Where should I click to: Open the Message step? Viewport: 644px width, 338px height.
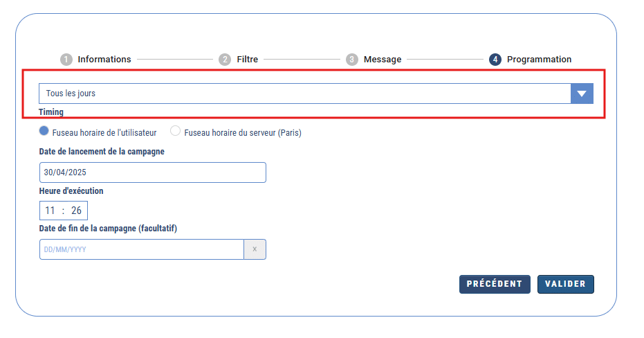coord(382,60)
